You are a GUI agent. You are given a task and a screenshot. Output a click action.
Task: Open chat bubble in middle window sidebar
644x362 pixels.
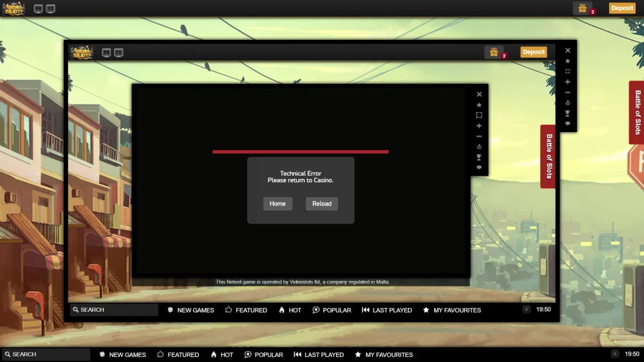point(567,123)
